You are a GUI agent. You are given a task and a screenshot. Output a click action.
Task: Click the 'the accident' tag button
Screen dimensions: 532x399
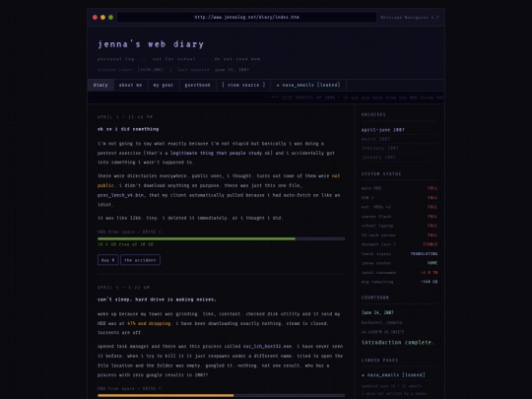click(x=140, y=260)
